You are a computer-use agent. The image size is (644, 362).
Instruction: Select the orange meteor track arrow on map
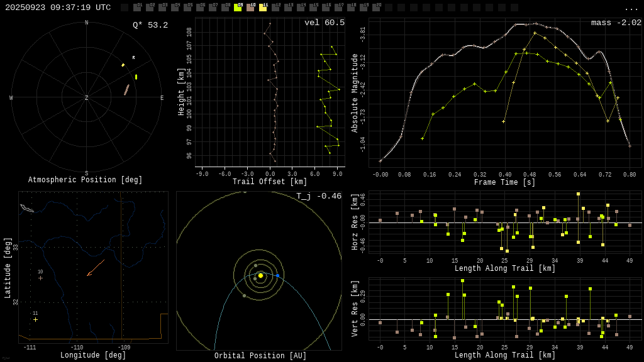95,268
